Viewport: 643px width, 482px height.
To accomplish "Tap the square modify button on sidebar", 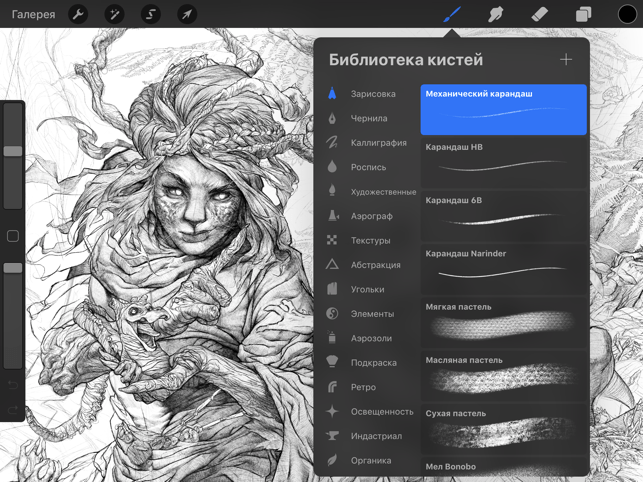I will click(13, 236).
